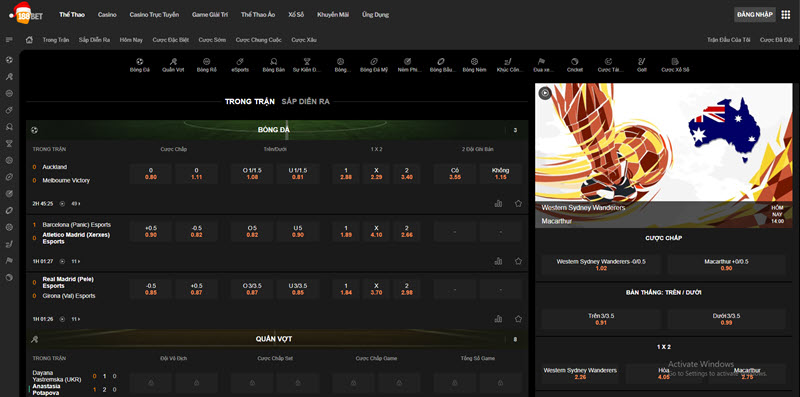Bet on Auckland 1X2 odds 2.88
The height and width of the screenshot is (397, 800).
coord(345,173)
